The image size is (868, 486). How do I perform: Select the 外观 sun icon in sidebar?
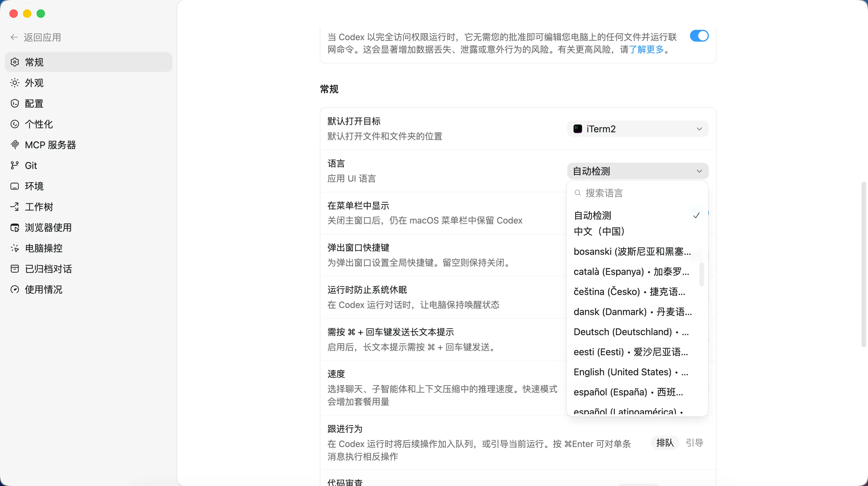coord(14,83)
